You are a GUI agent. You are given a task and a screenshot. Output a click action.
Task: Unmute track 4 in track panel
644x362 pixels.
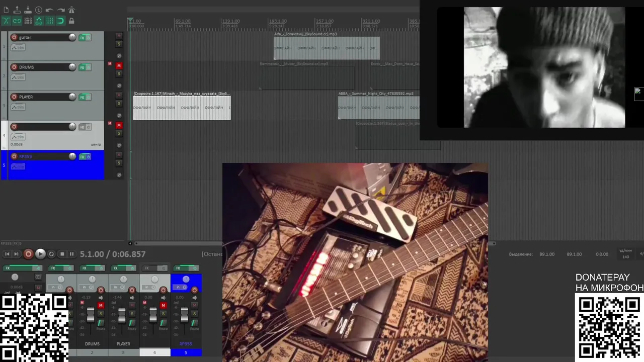(119, 125)
